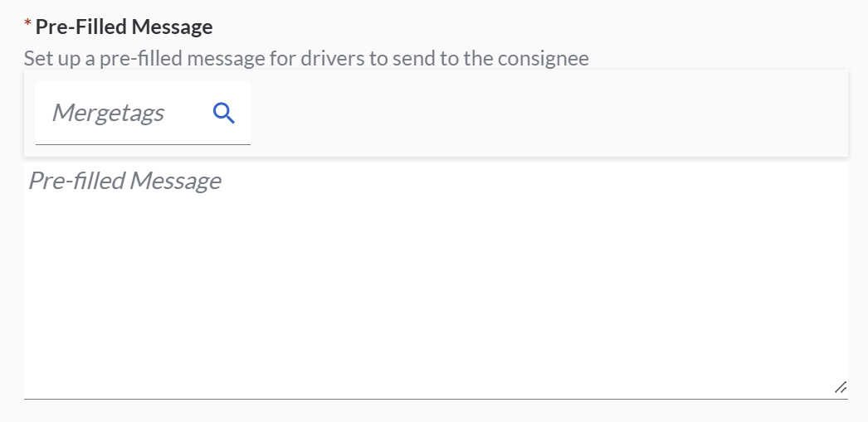The height and width of the screenshot is (422, 868).
Task: Click the italic Pre-filled Message placeholder
Action: (x=124, y=181)
